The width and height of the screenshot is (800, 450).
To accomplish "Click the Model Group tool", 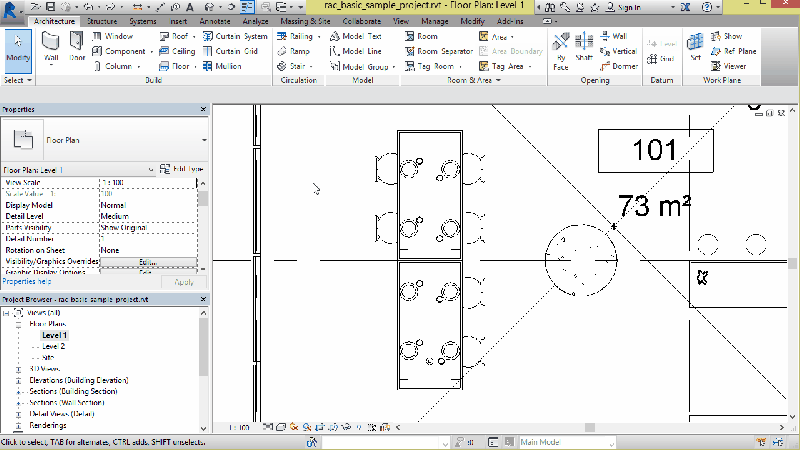I will tap(359, 66).
